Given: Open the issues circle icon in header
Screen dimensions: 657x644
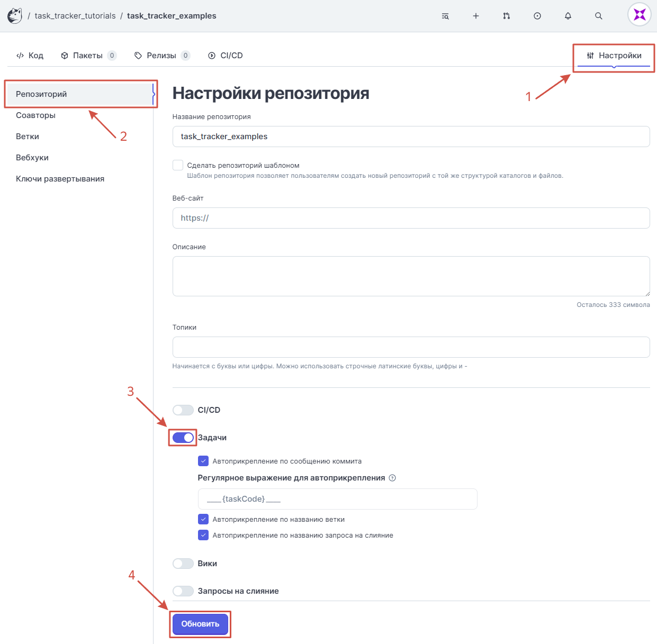Looking at the screenshot, I should pyautogui.click(x=537, y=16).
